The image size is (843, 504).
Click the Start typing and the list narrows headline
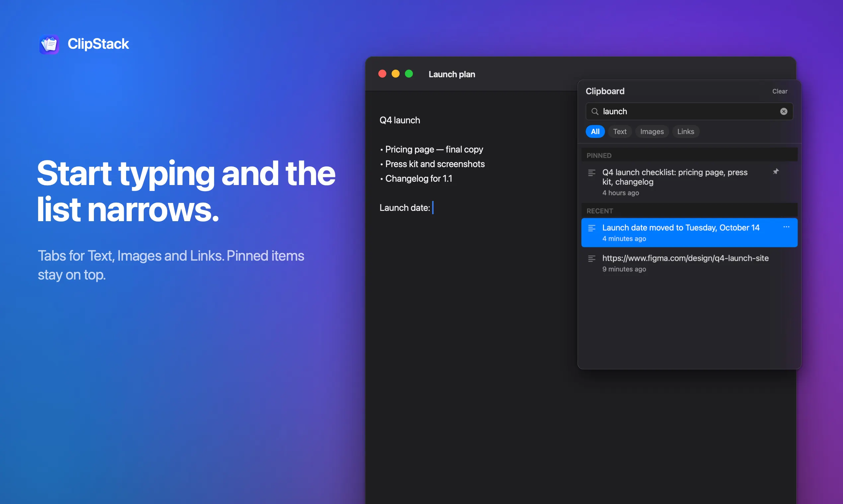click(186, 191)
